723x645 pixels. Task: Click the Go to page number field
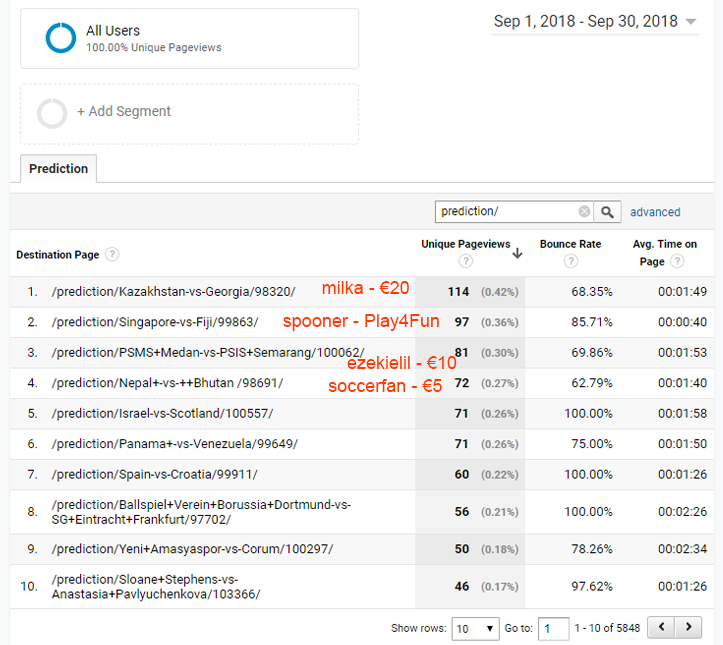tap(552, 628)
